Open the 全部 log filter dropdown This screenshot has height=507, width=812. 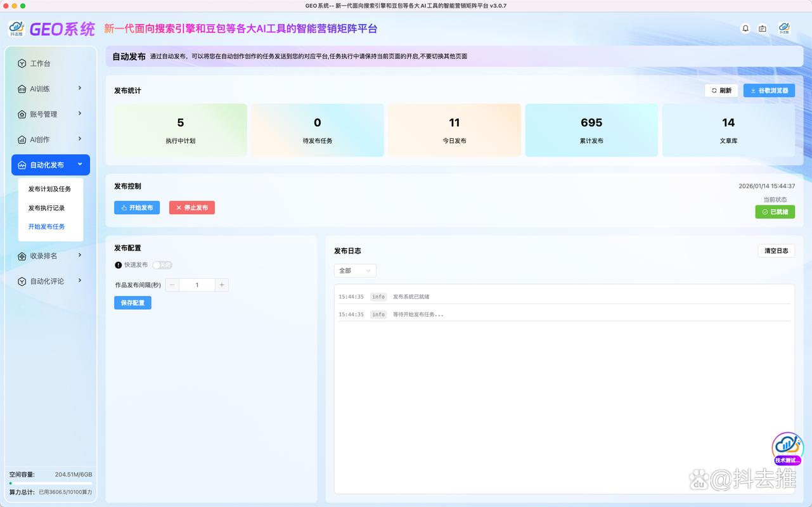pos(355,271)
